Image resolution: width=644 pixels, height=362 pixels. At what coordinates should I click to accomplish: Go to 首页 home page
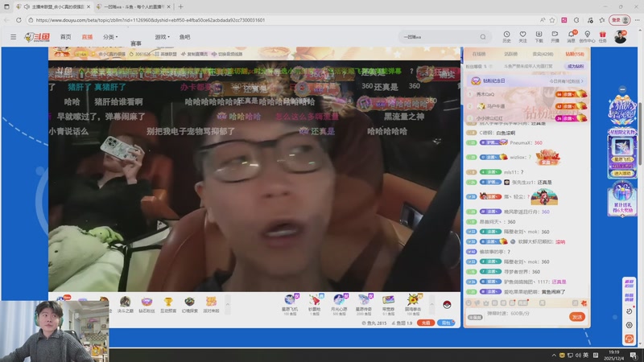[x=66, y=37]
